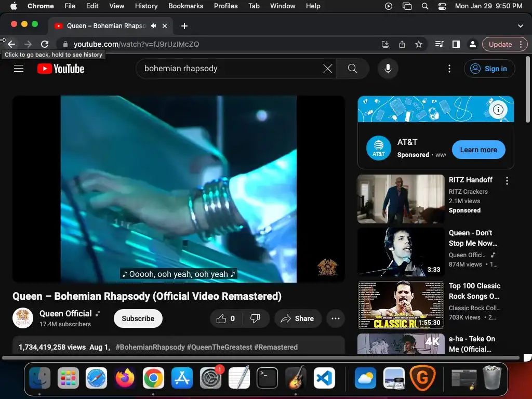Click the Sign in button
Image resolution: width=532 pixels, height=399 pixels.
[489, 69]
